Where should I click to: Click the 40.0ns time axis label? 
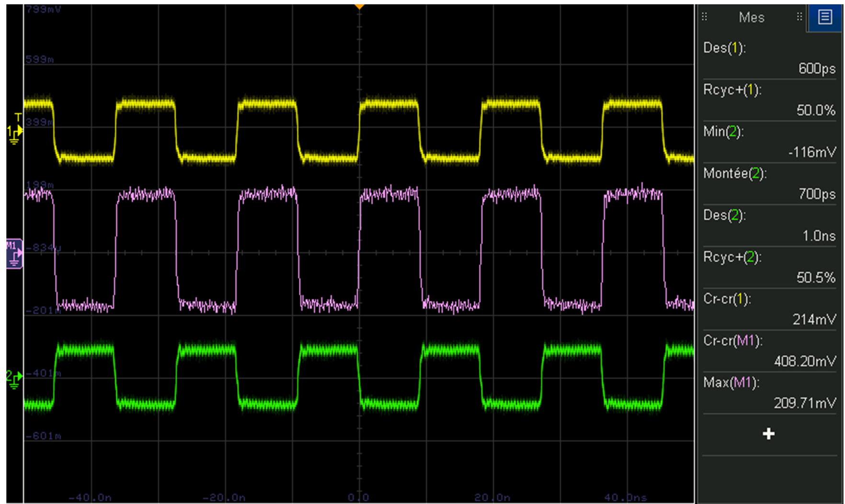[x=626, y=498]
